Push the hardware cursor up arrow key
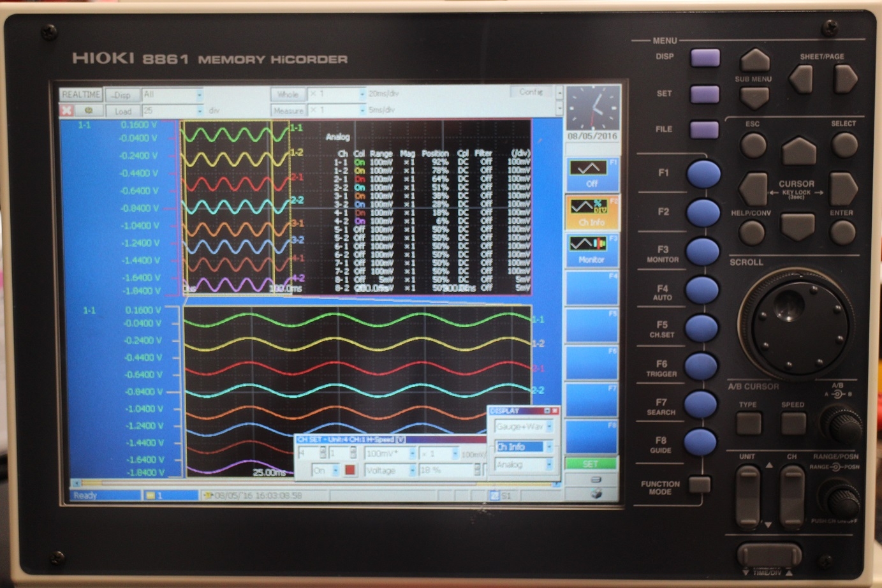 pyautogui.click(x=798, y=152)
